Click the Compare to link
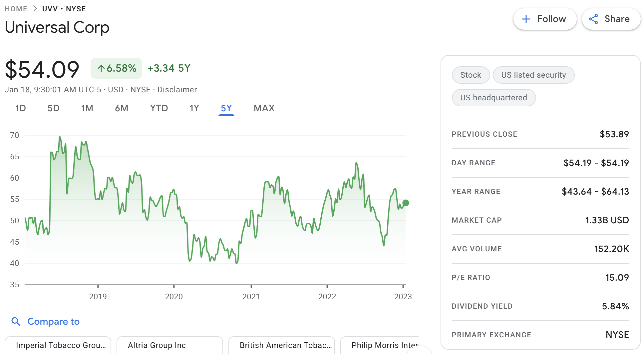The width and height of the screenshot is (644, 354). [53, 321]
